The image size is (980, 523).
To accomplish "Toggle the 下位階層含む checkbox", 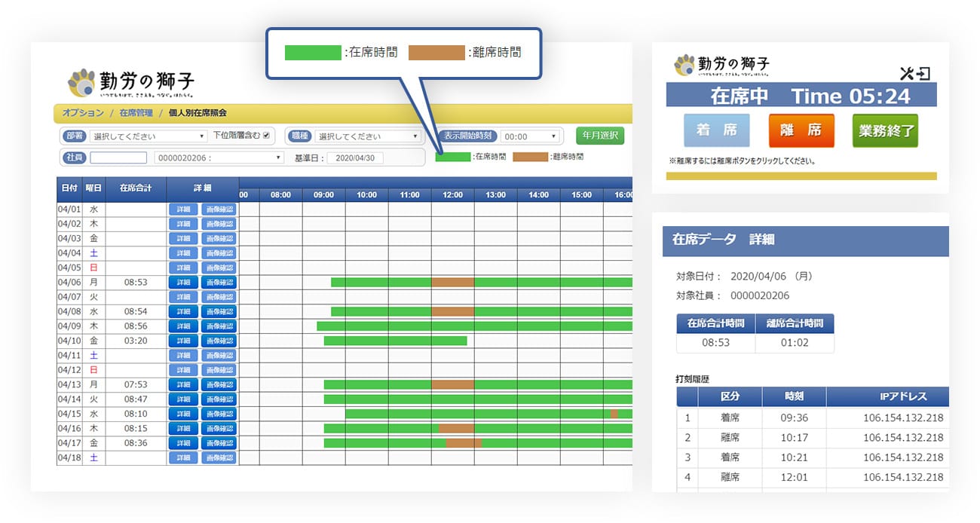I will pos(265,136).
